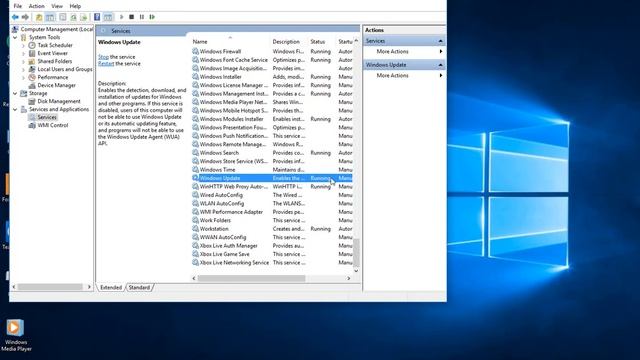This screenshot has width=640, height=360.
Task: Click the Disk Management icon in tree
Action: [x=32, y=101]
